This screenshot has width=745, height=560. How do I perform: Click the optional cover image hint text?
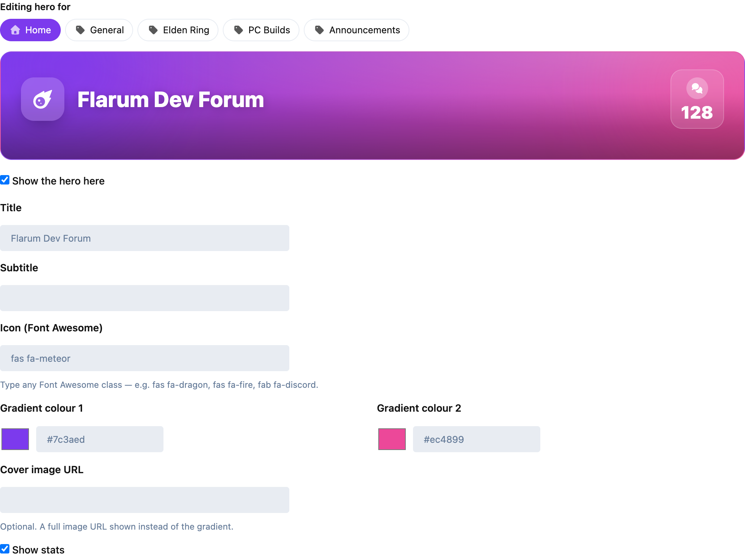tap(117, 526)
